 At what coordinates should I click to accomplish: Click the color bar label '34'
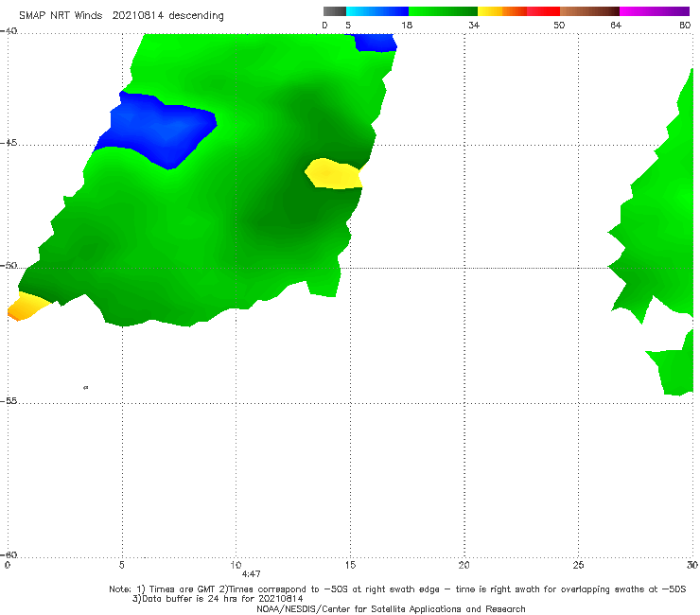[474, 26]
